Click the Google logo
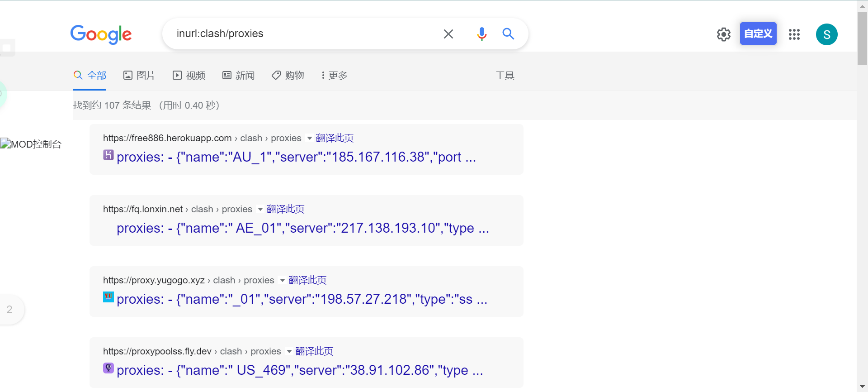Screen dimensions: 868x392 point(101,34)
